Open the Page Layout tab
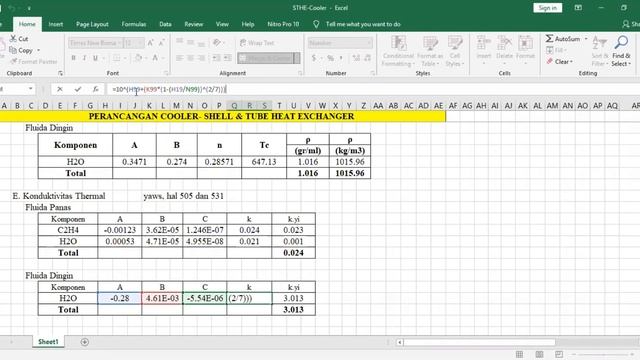The height and width of the screenshot is (360, 640). point(92,24)
